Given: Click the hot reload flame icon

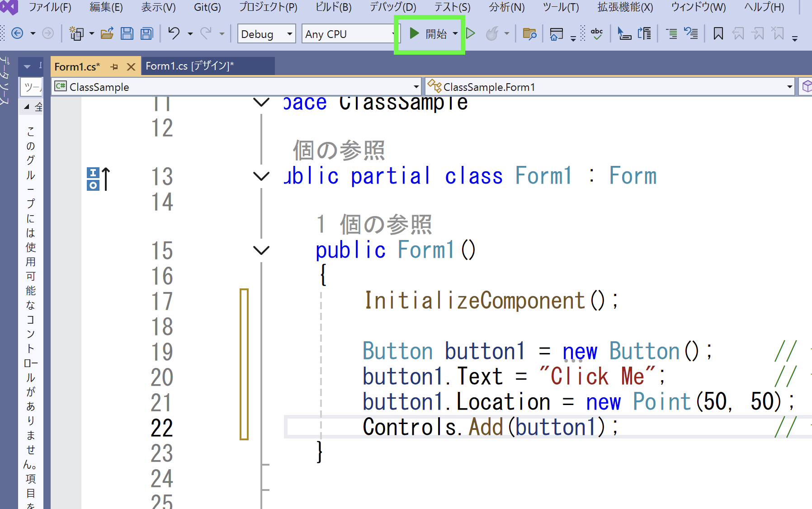Looking at the screenshot, I should (492, 33).
